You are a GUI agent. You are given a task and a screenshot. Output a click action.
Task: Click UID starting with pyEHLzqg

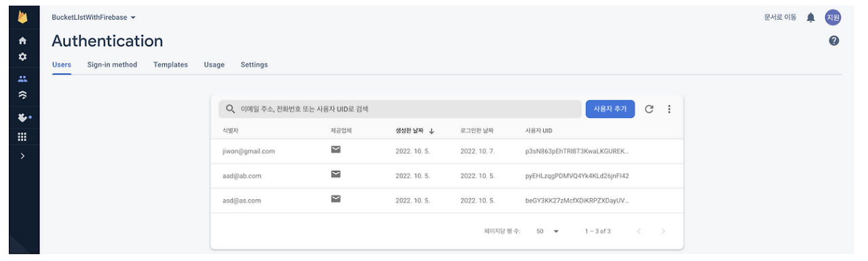[x=577, y=176]
